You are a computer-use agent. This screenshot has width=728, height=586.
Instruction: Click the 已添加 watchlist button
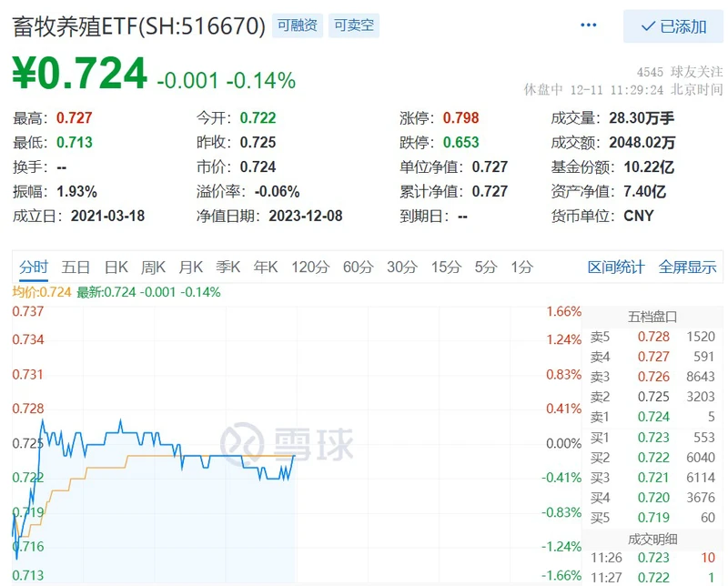pos(673,26)
